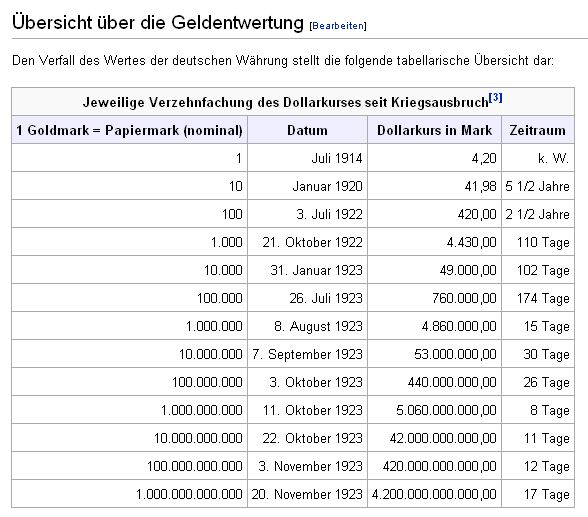Select the cell '420.000.000.000,00'
588x517 pixels.
pos(434,466)
